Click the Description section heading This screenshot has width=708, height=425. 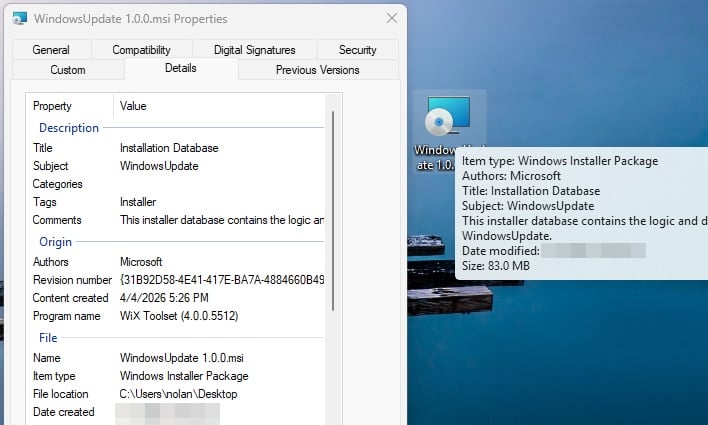[x=69, y=128]
